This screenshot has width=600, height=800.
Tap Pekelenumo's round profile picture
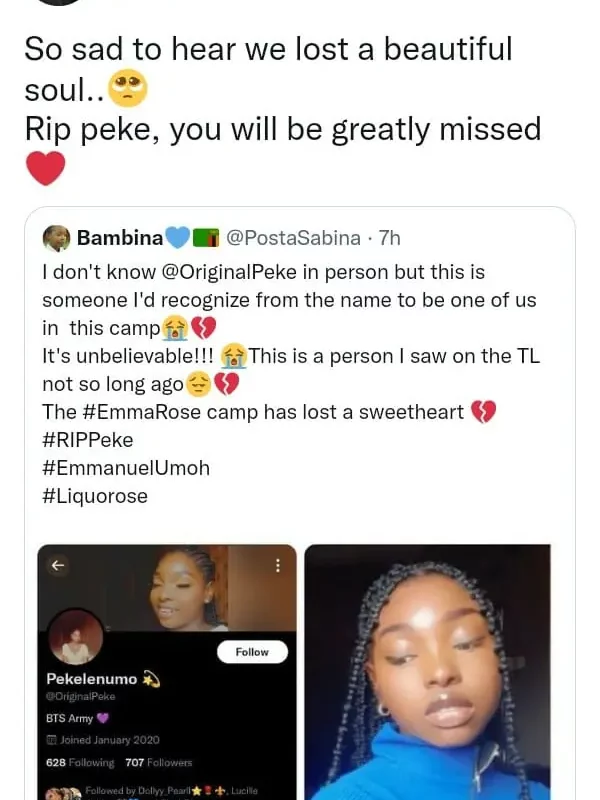[x=75, y=637]
